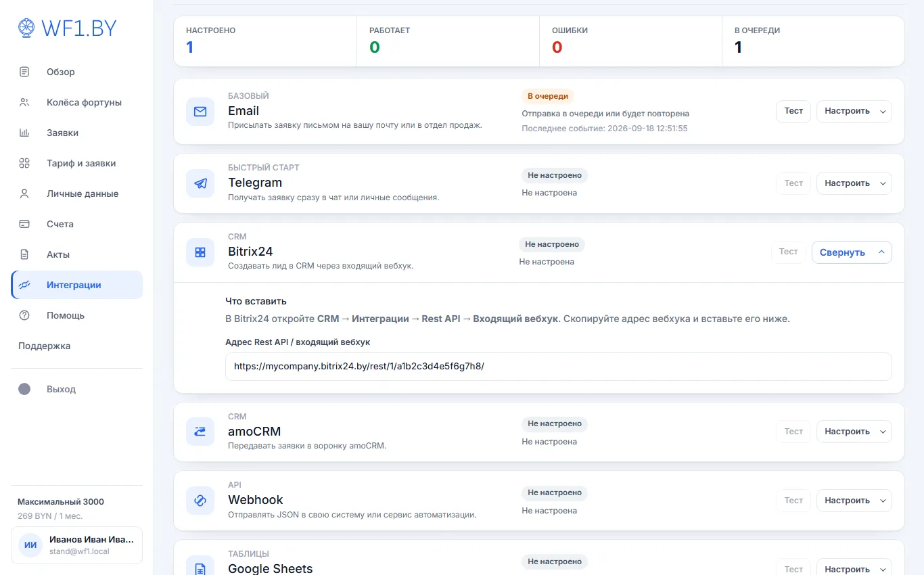
Task: Click the Telegram paper plane icon
Action: pyautogui.click(x=200, y=183)
